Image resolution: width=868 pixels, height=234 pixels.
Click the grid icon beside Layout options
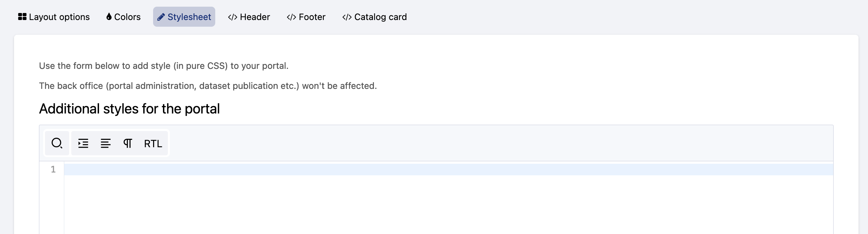click(x=22, y=17)
